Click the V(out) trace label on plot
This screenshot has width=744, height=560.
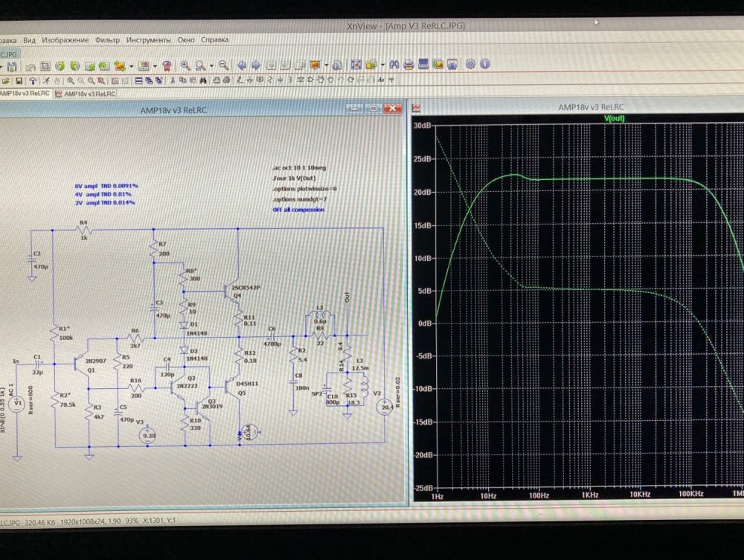[x=616, y=118]
